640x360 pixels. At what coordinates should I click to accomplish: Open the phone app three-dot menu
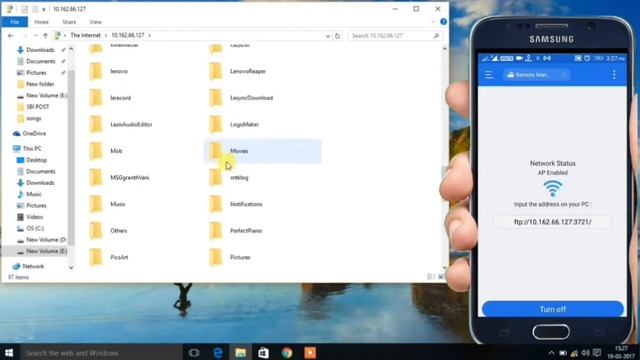coord(614,75)
